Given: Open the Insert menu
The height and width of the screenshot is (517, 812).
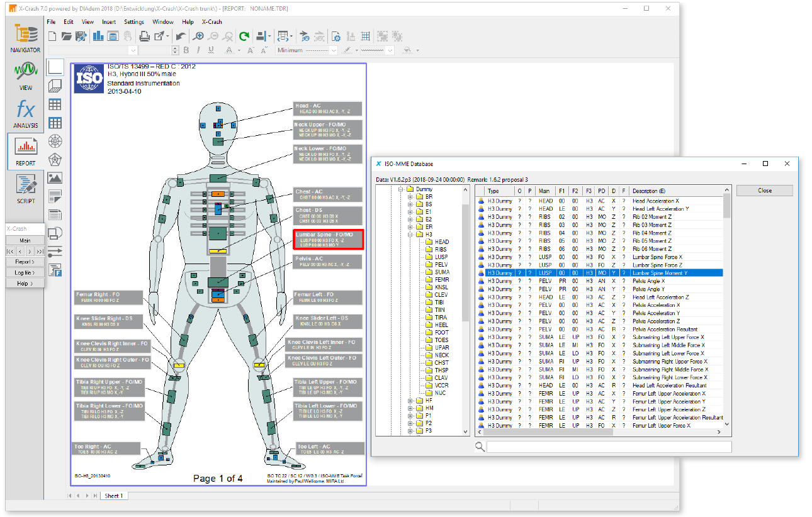Looking at the screenshot, I should (109, 22).
